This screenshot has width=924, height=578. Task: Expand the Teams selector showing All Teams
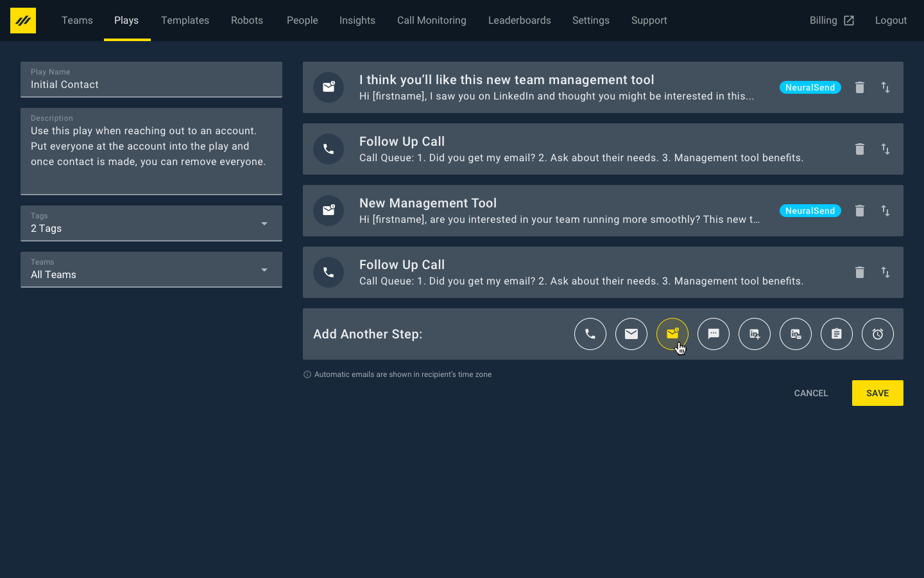point(264,270)
